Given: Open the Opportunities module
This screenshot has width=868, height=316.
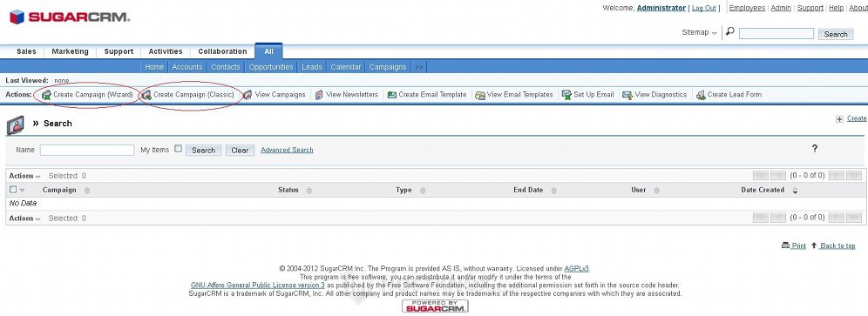Looking at the screenshot, I should tap(271, 67).
